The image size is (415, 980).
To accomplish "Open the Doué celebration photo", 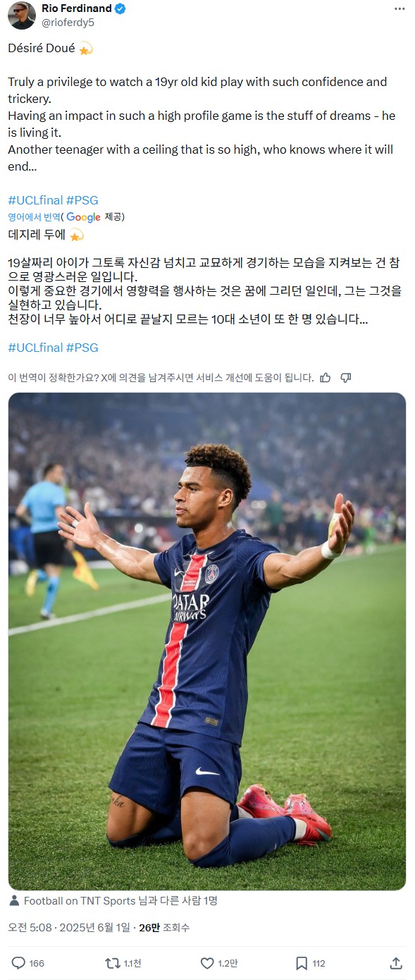I will coord(207,642).
